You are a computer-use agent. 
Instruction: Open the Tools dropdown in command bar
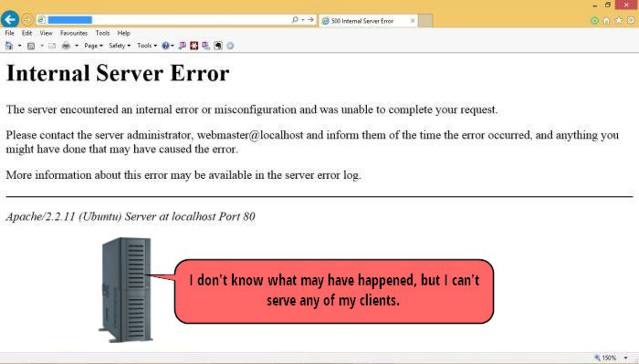tap(147, 46)
